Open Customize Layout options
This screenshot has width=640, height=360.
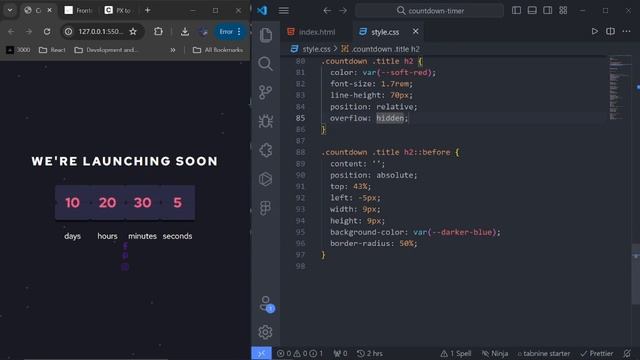[563, 11]
